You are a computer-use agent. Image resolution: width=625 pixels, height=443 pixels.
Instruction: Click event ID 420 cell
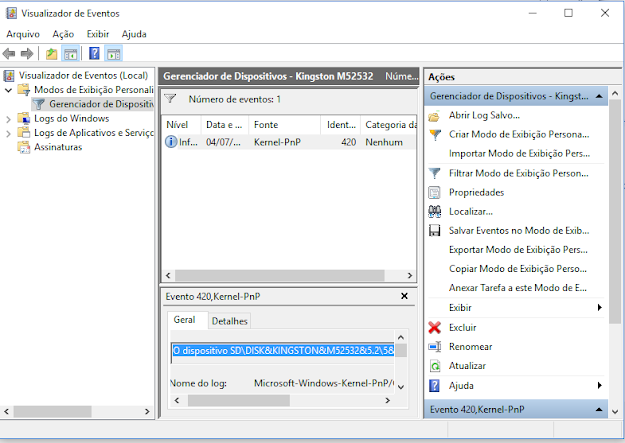point(348,142)
